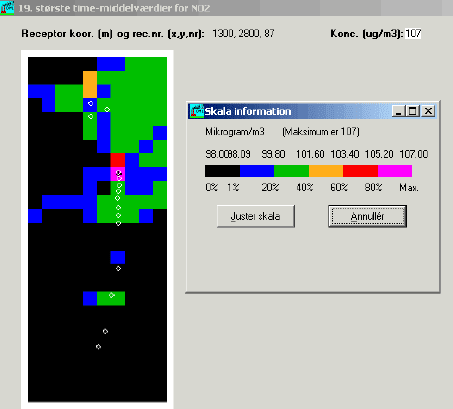The image size is (453, 409).
Task: Select the magenta legend color swatch
Action: (x=395, y=171)
